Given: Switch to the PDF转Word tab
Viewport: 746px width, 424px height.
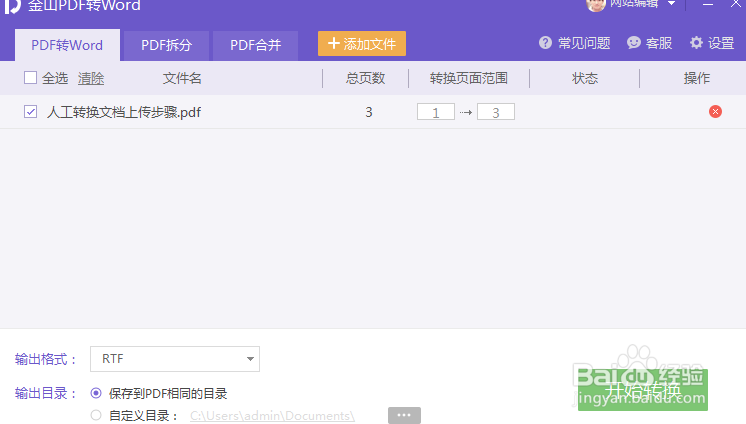Looking at the screenshot, I should point(67,45).
